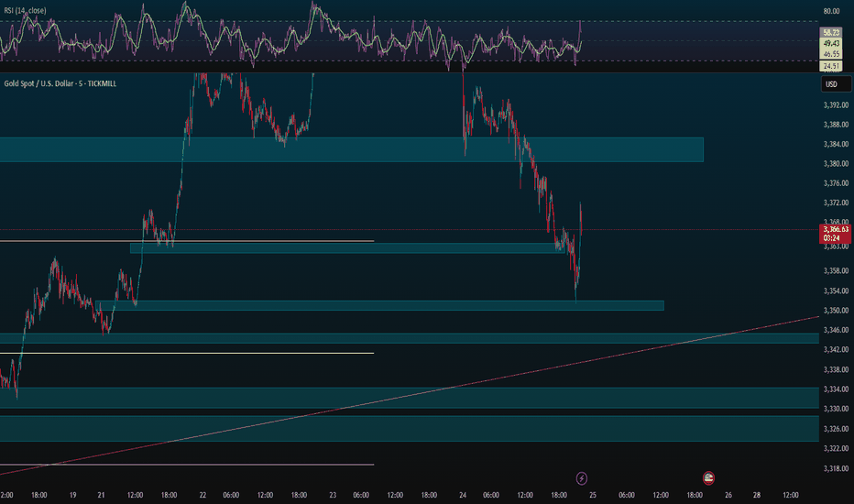This screenshot has height=504, width=854.
Task: Click the RSI value tag 46.55
Action: click(x=831, y=54)
